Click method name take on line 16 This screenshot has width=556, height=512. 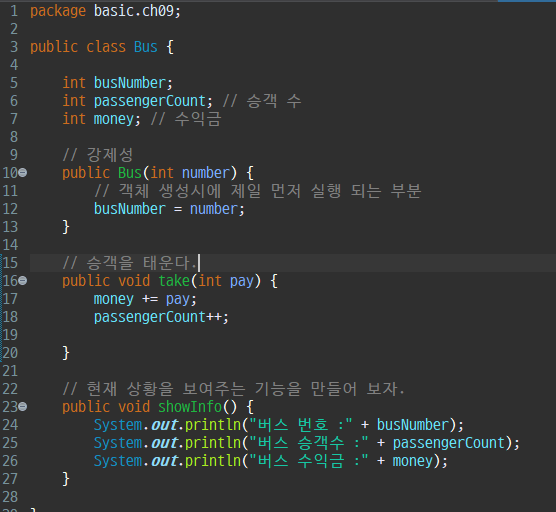[x=174, y=281]
